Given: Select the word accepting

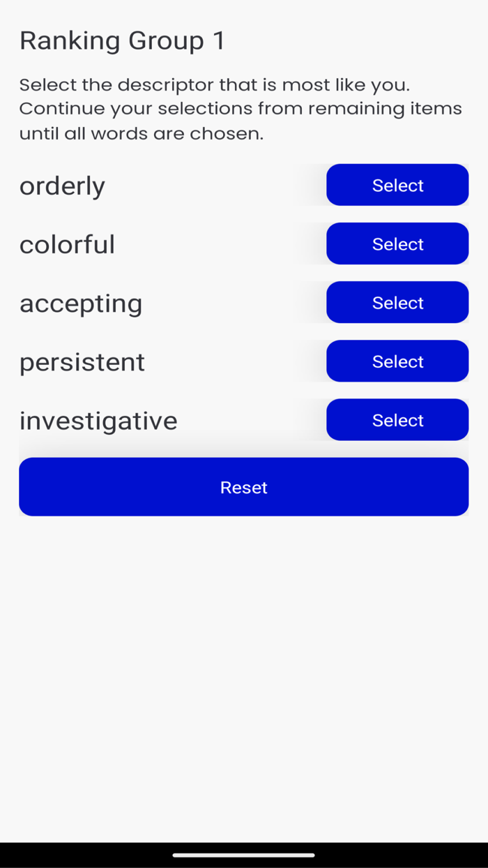Looking at the screenshot, I should (x=397, y=302).
